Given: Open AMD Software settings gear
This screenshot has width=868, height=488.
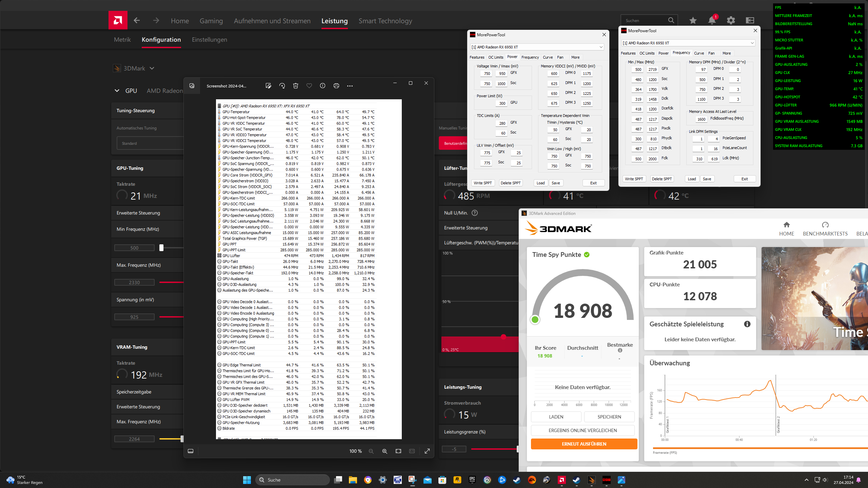Looking at the screenshot, I should pos(731,20).
